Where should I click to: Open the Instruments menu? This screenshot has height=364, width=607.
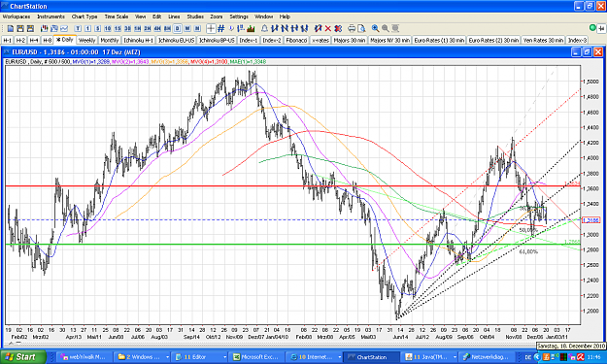[51, 17]
